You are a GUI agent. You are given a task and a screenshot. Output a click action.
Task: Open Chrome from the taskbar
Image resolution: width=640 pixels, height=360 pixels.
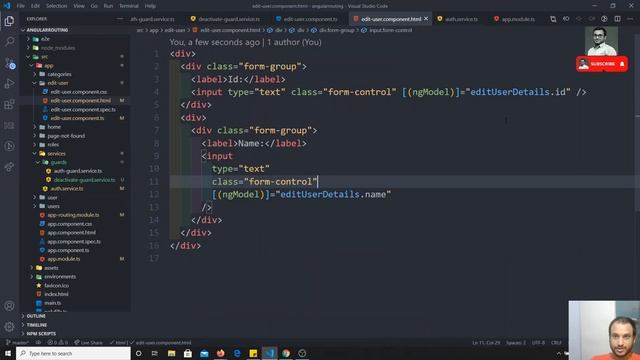pos(286,353)
